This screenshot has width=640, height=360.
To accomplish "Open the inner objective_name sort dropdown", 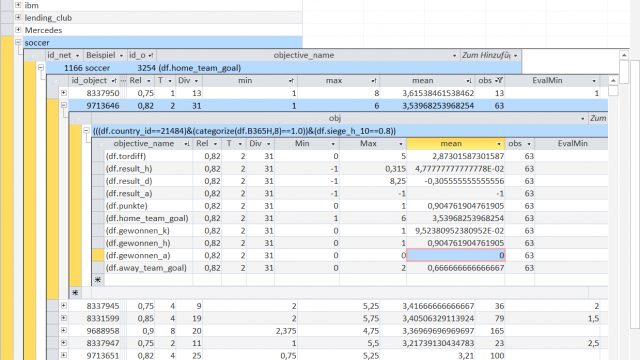I will pos(187,144).
